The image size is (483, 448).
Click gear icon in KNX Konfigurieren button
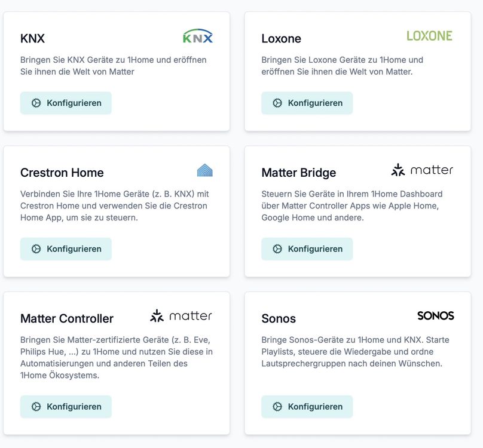pyautogui.click(x=36, y=103)
